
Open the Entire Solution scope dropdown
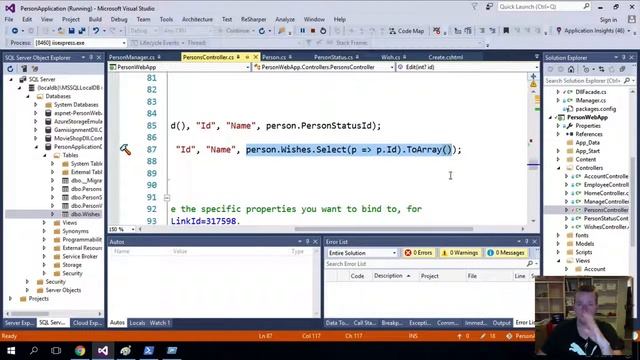pyautogui.click(x=362, y=253)
